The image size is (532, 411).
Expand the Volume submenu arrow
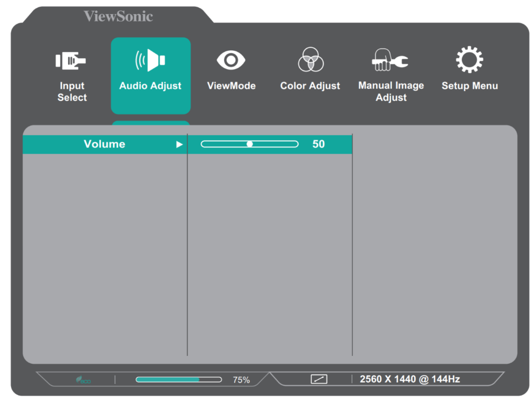(180, 144)
